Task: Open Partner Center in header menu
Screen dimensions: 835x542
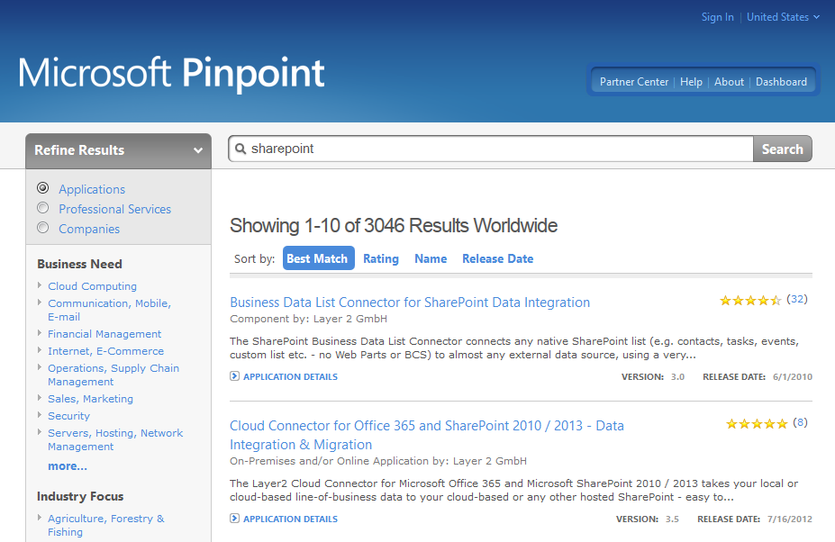Action: click(x=634, y=82)
